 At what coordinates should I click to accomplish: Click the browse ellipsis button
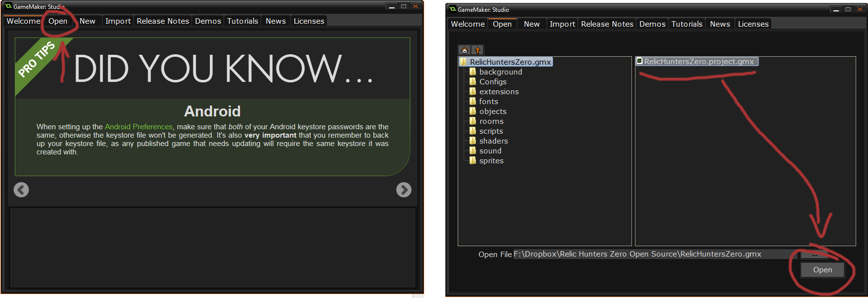point(814,255)
